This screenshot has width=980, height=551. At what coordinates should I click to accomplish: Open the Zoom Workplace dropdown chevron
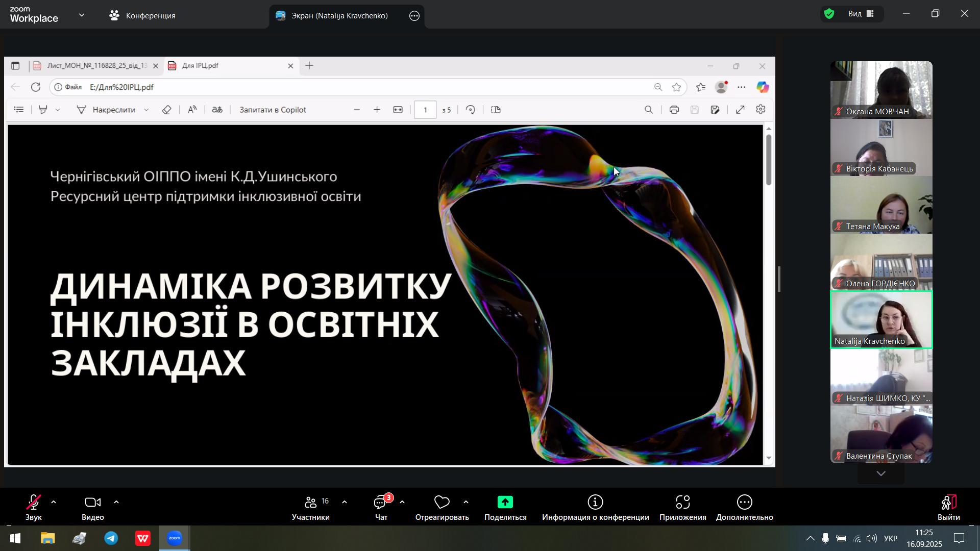[82, 15]
